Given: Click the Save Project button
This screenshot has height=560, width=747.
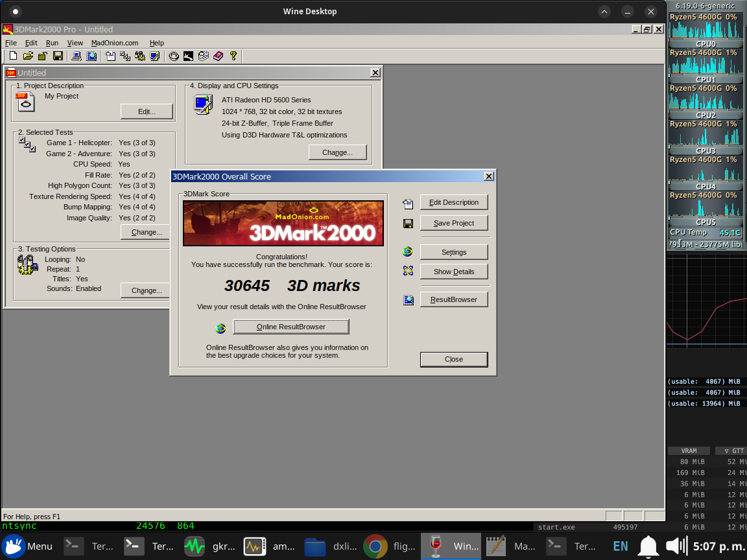Looking at the screenshot, I should 454,223.
